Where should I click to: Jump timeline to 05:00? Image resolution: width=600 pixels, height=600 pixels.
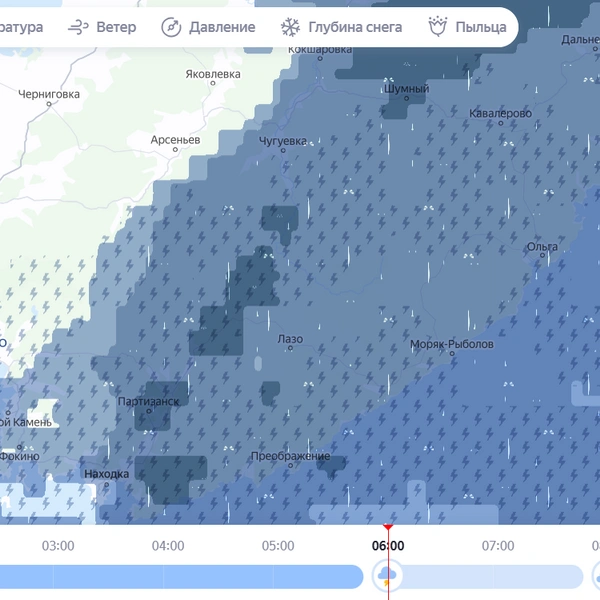tap(278, 546)
